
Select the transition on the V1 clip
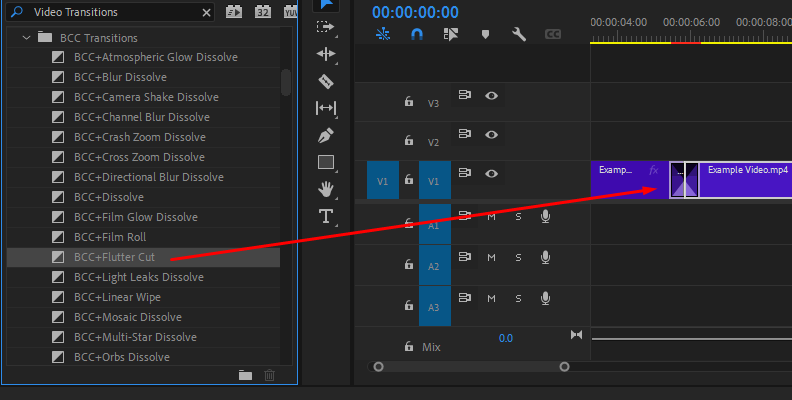[684, 180]
